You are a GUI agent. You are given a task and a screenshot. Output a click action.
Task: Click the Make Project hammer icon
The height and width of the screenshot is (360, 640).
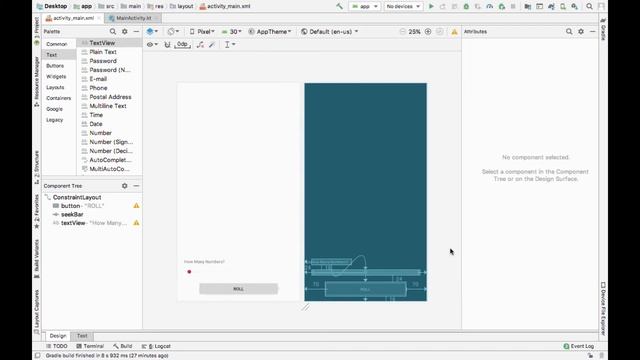(x=339, y=7)
